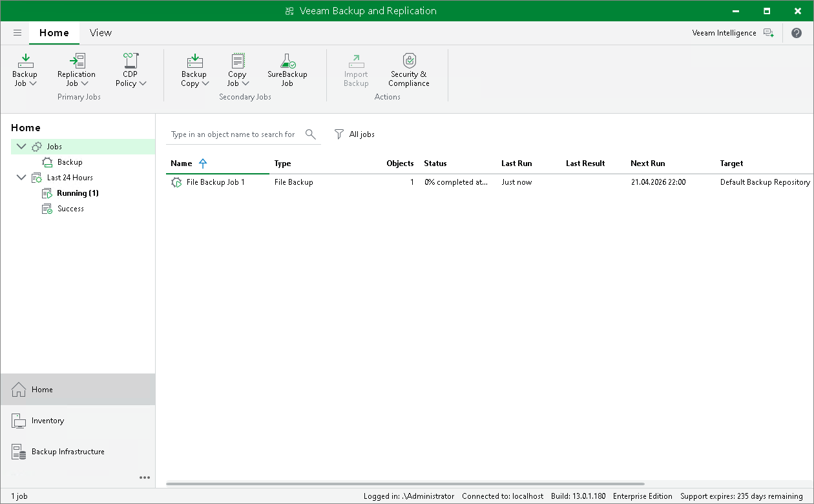Click the search magnifier icon
Screen dimensions: 814x504
pos(311,134)
